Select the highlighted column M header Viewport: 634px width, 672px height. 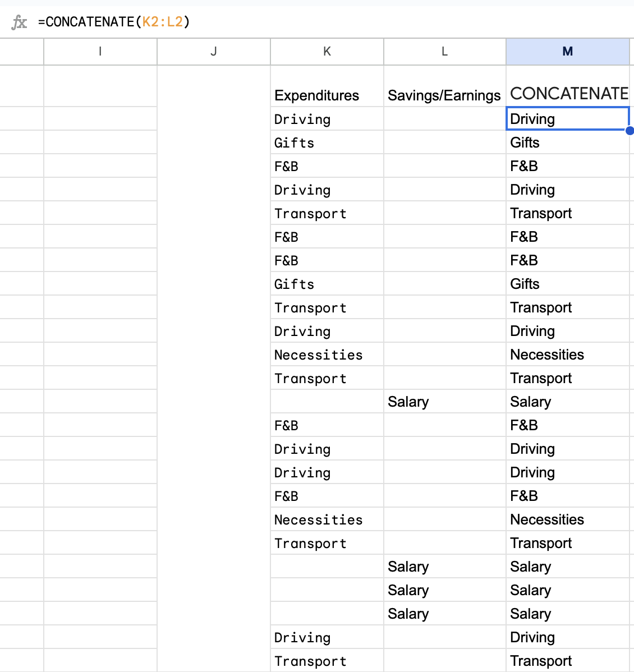pos(568,52)
